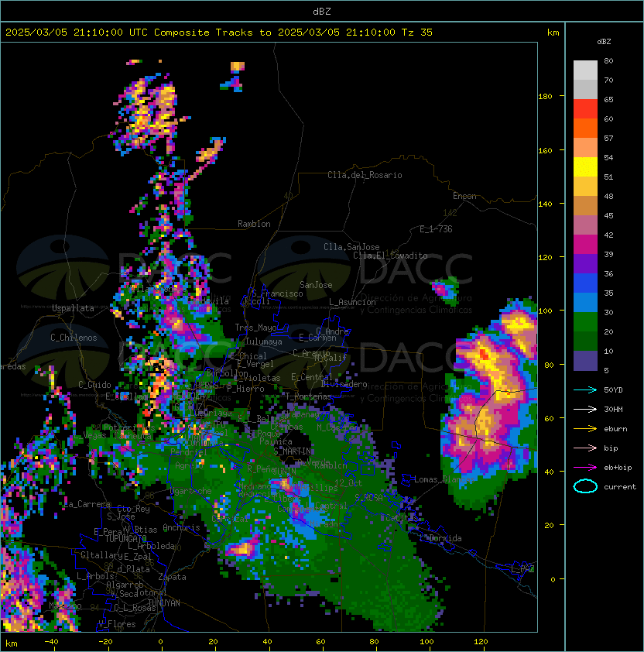Click the C_Chilenos place label

(x=74, y=338)
